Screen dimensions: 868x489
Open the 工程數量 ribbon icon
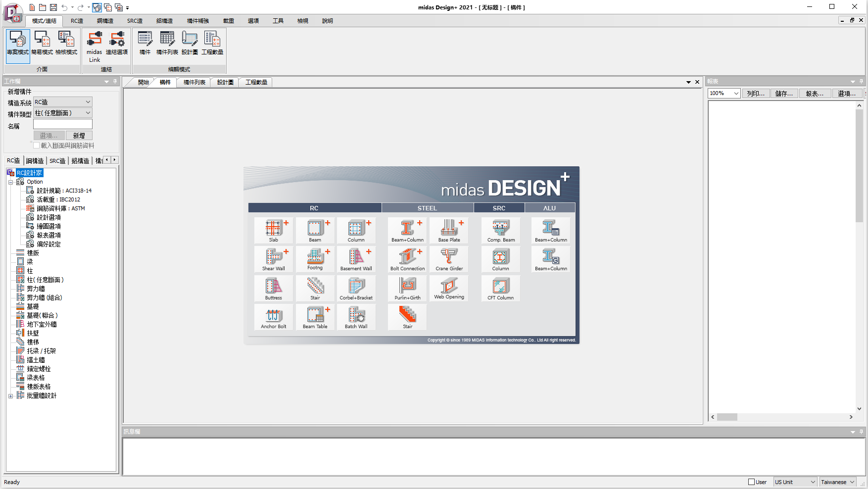point(212,43)
